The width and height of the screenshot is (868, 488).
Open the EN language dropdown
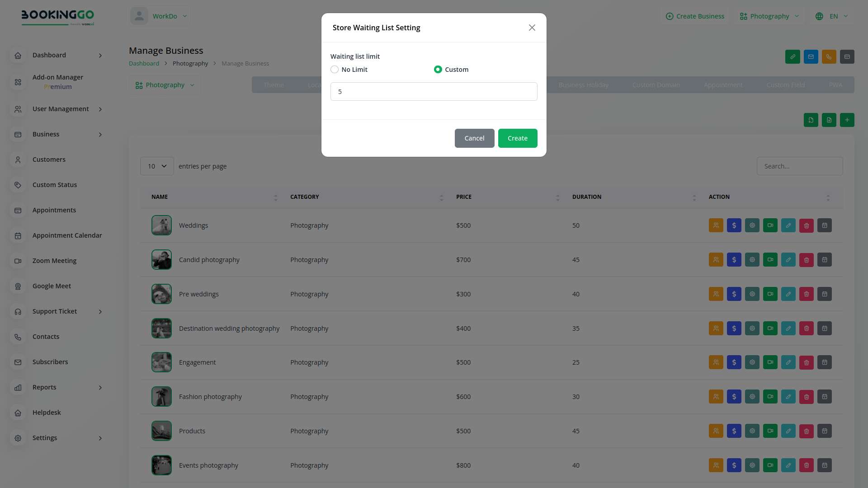tap(833, 16)
